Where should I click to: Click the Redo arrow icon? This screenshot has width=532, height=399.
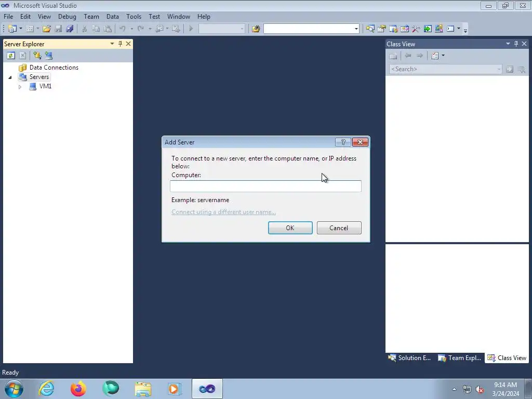click(x=140, y=29)
